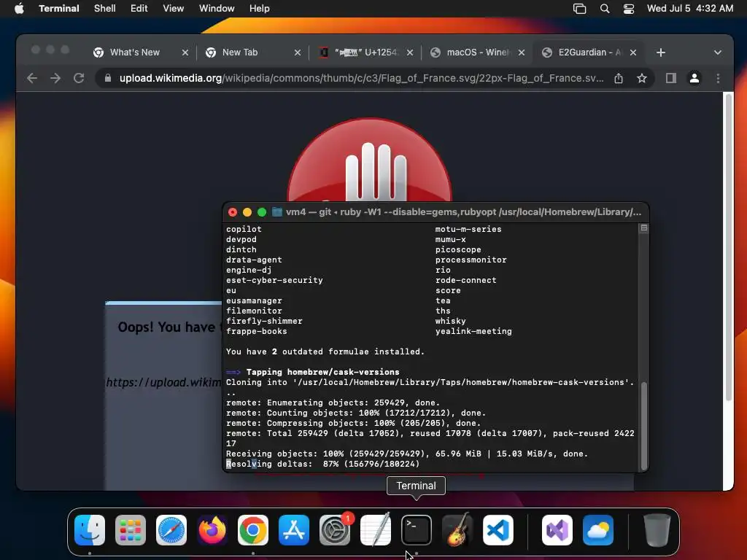Close the What's New tab

(x=185, y=52)
